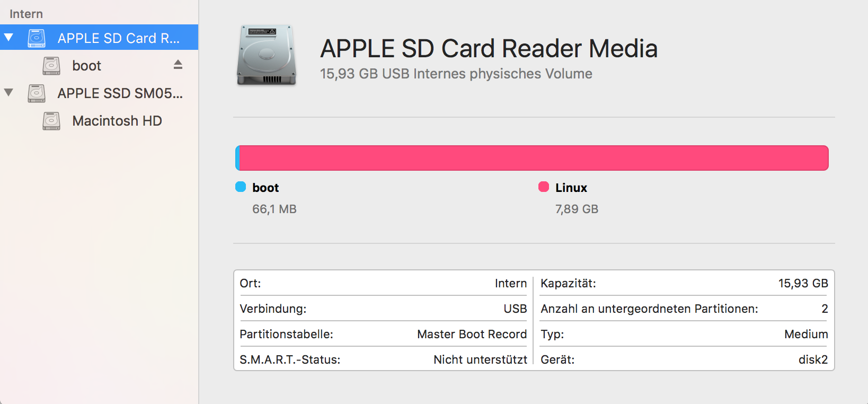Screen dimensions: 868x404
Task: Select the APPLE SSD SM05 disk entry
Action: pos(120,93)
